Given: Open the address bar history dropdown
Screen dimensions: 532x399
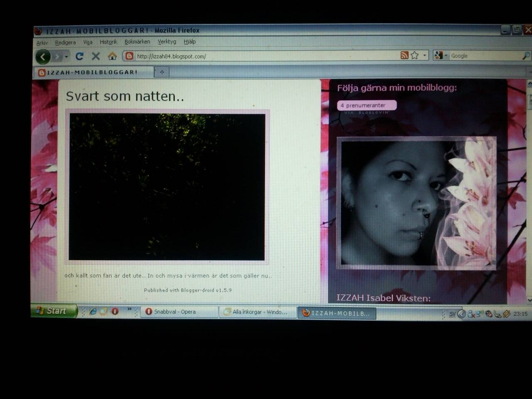Looking at the screenshot, I should pyautogui.click(x=424, y=55).
